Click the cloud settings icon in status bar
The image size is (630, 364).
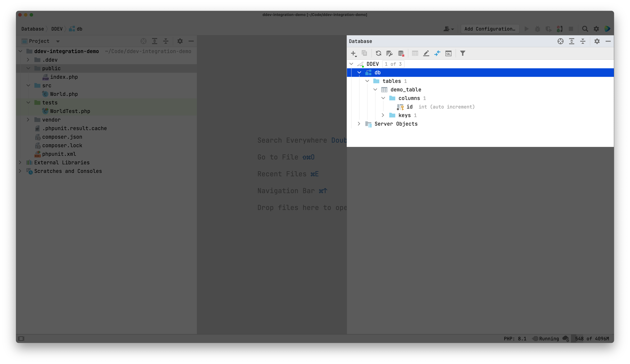click(566, 338)
